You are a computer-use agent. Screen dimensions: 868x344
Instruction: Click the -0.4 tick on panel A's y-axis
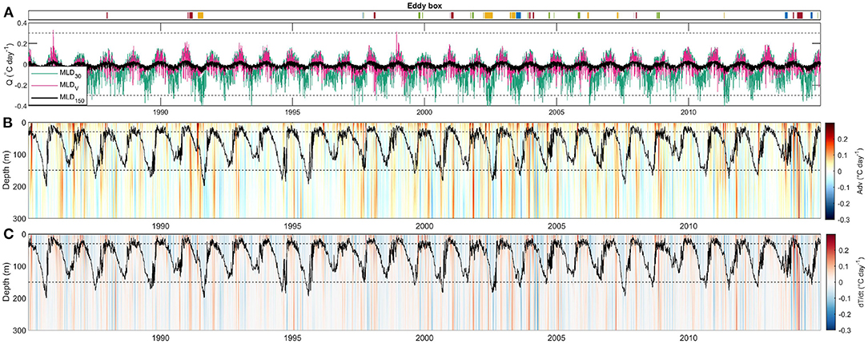pyautogui.click(x=19, y=105)
